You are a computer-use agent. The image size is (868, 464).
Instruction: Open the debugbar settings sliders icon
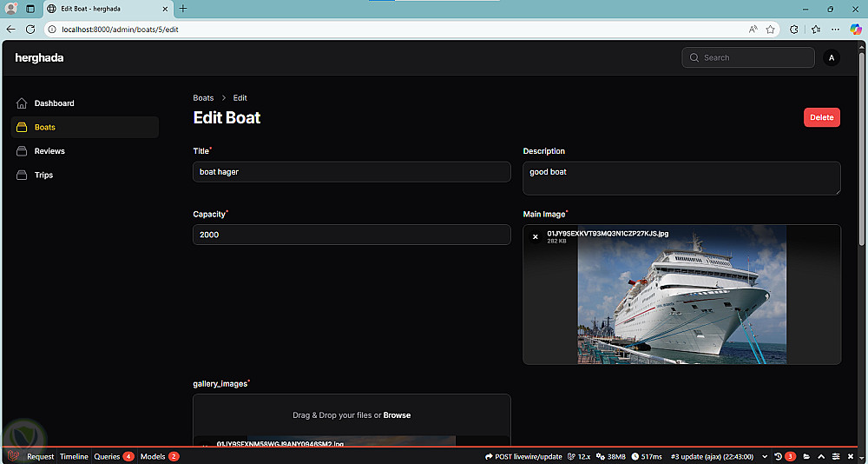click(836, 457)
